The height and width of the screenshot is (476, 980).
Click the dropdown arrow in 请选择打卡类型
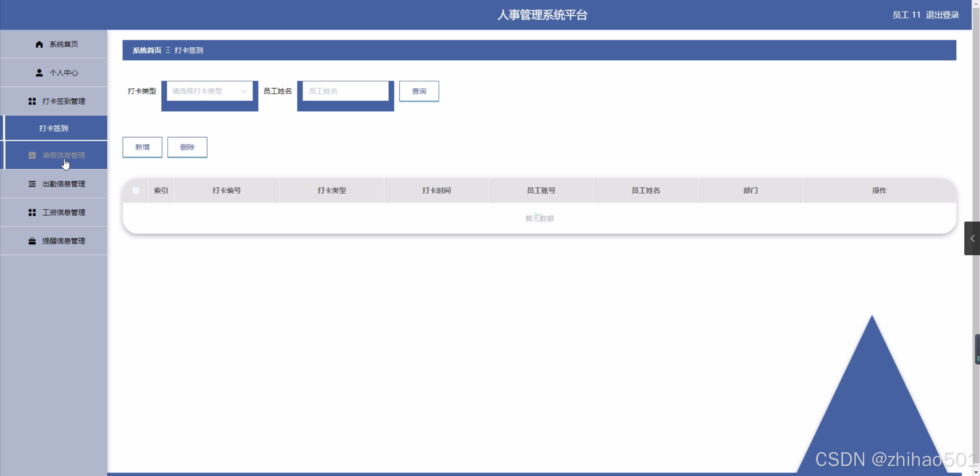coord(244,91)
